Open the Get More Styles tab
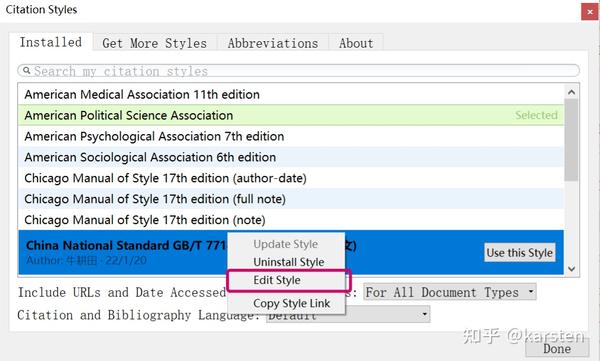Image resolution: width=600 pixels, height=361 pixels. tap(155, 43)
